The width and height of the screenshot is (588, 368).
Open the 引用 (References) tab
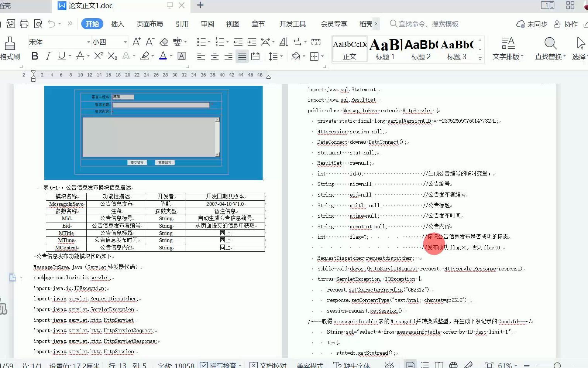(182, 24)
